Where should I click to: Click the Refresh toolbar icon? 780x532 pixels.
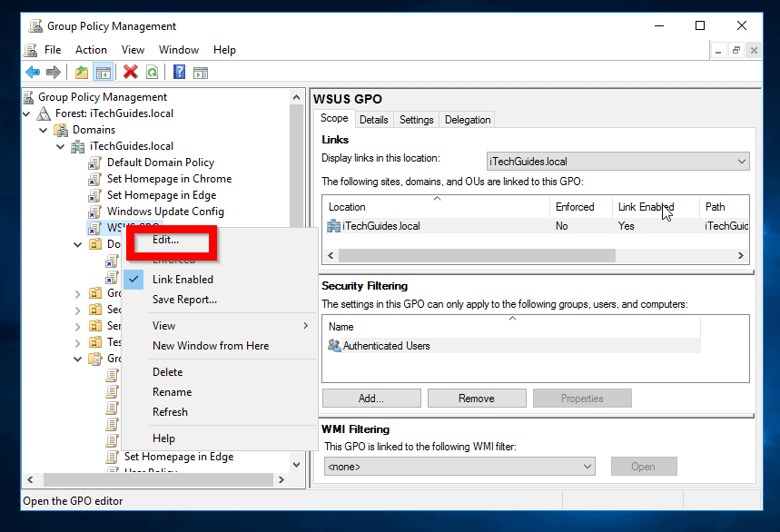(153, 73)
